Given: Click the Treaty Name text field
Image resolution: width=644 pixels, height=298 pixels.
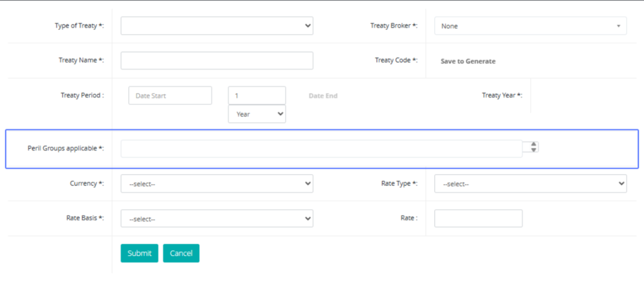Looking at the screenshot, I should tap(216, 61).
